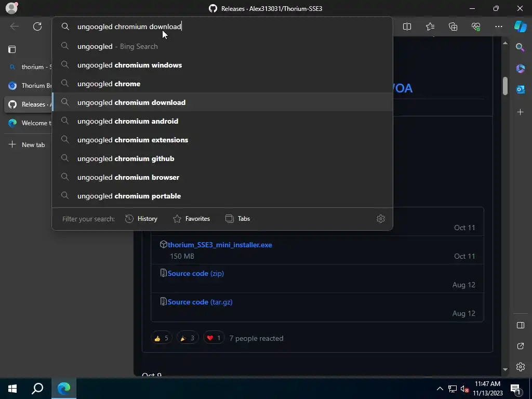Filter search by Favorites
Screen dimensions: 532x399
[x=191, y=219]
